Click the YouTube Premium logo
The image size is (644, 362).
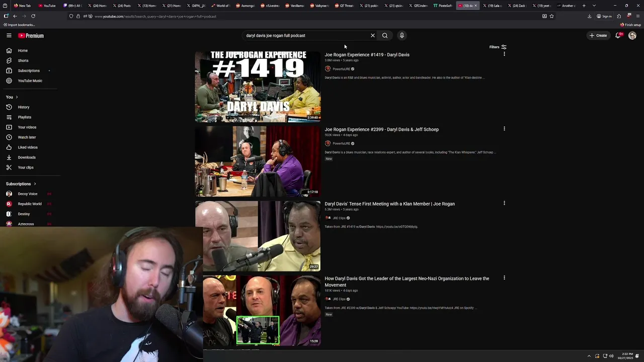tap(31, 36)
